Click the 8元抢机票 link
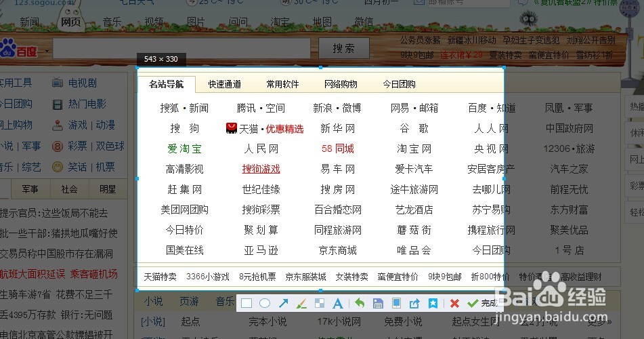 257,277
